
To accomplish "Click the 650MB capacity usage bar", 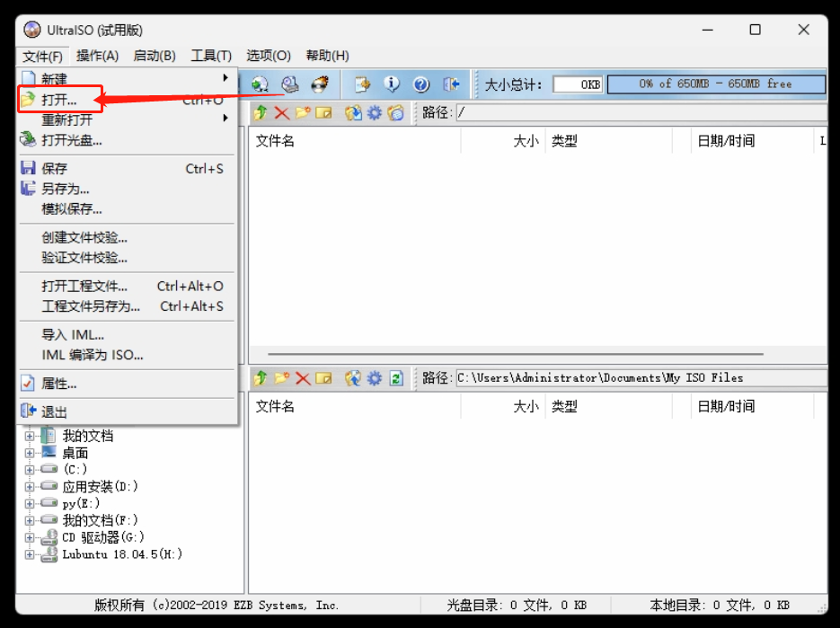I will pos(716,84).
